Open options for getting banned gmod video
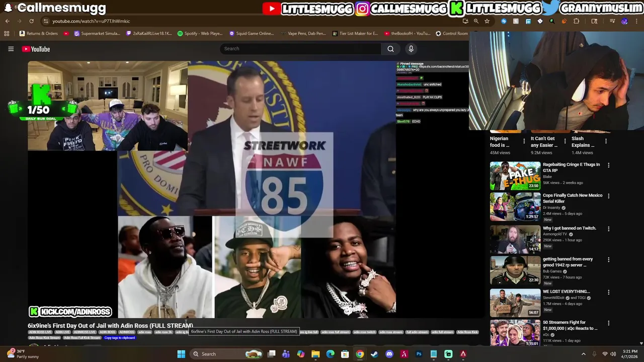This screenshot has width=644, height=362. click(608, 260)
